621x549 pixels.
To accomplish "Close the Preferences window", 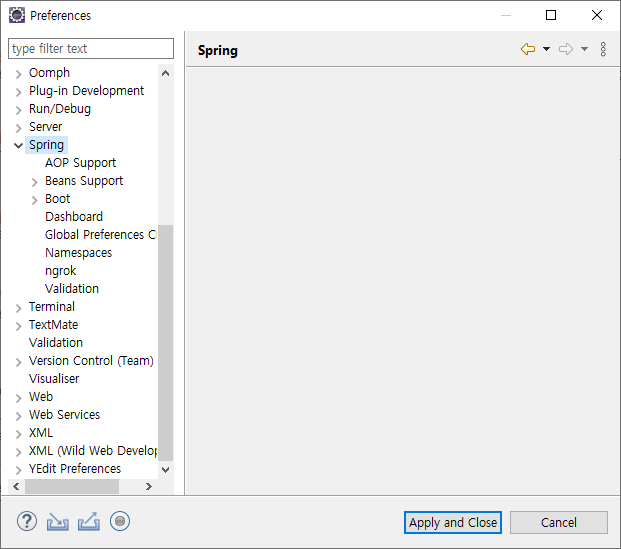I will tap(597, 15).
